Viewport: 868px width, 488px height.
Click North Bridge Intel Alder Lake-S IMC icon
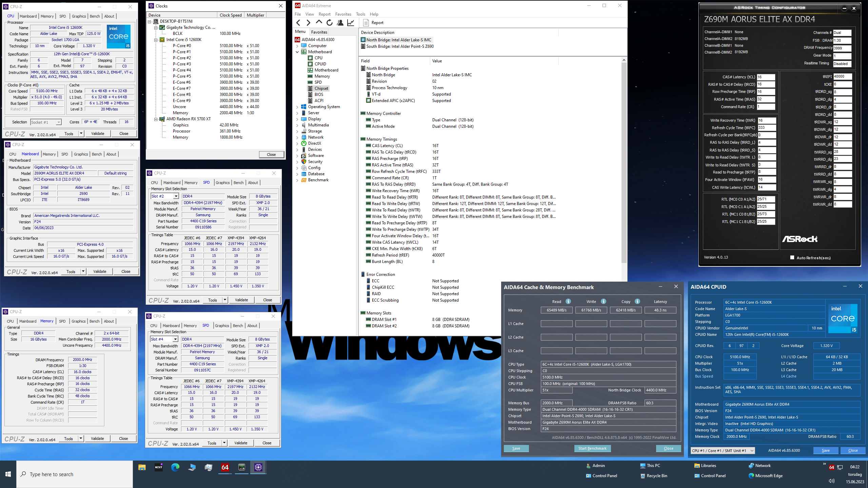click(363, 40)
